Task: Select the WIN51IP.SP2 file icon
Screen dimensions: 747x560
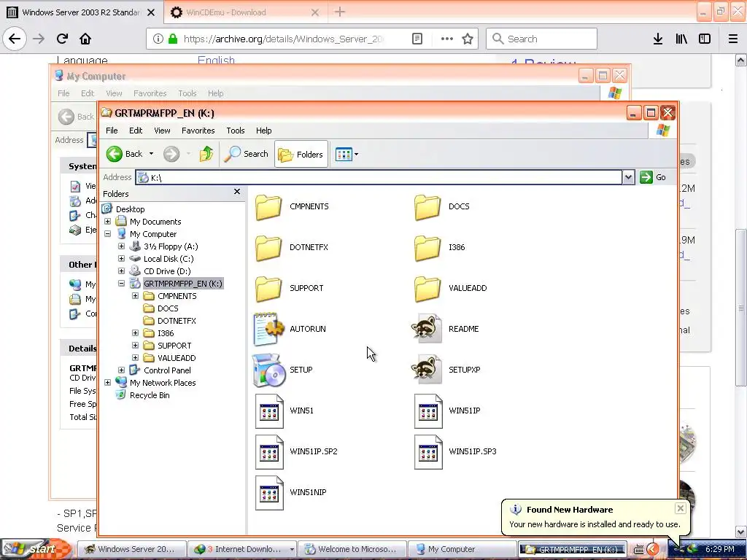Action: [269, 452]
